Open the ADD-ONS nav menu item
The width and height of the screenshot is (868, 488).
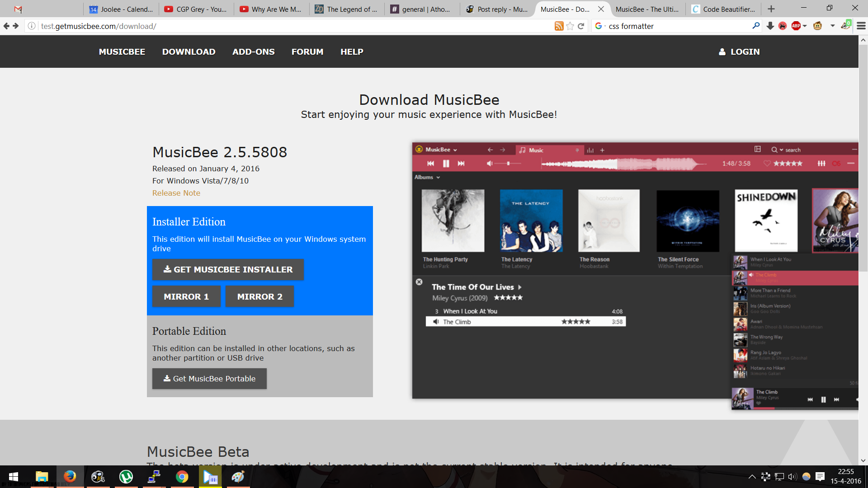pyautogui.click(x=254, y=52)
